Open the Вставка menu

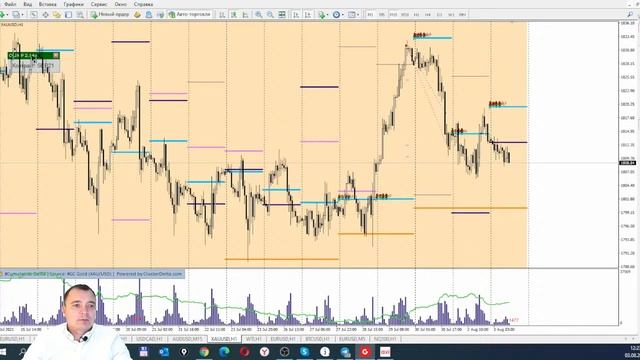click(48, 4)
